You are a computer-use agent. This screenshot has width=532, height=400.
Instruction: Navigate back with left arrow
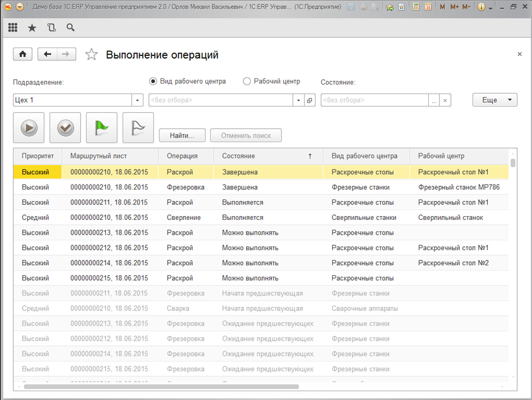pos(47,54)
